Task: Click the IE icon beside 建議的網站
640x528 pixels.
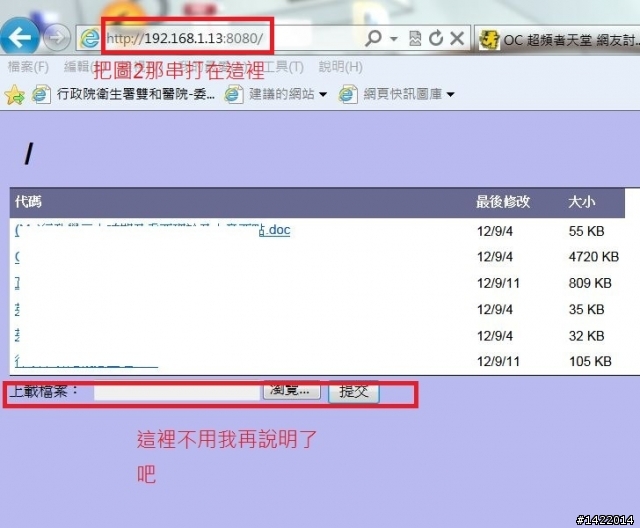Action: [x=233, y=94]
